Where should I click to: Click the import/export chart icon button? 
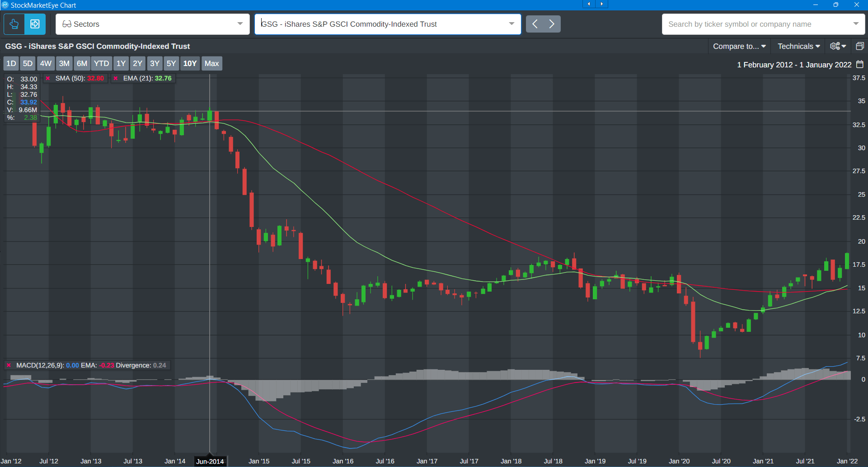[35, 24]
